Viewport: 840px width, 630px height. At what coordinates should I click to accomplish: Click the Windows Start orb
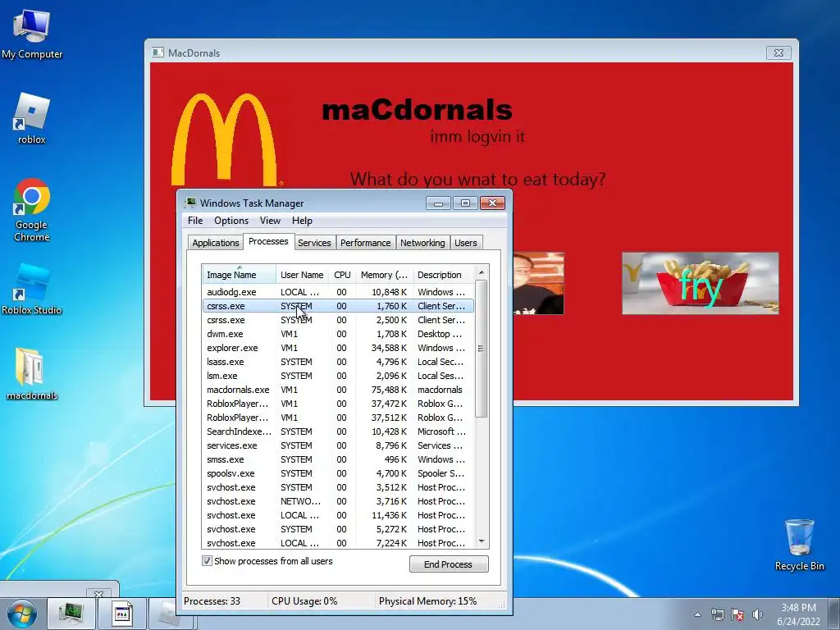pyautogui.click(x=22, y=614)
